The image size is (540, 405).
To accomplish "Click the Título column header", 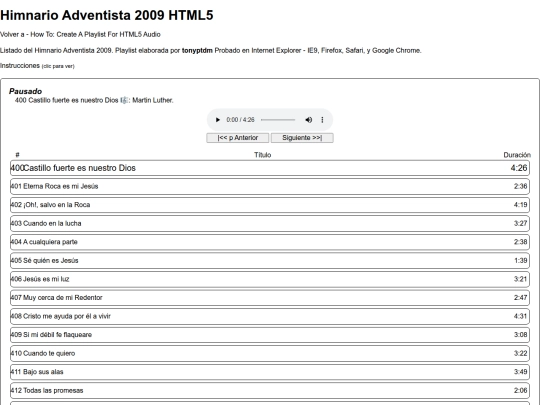I will tap(263, 155).
